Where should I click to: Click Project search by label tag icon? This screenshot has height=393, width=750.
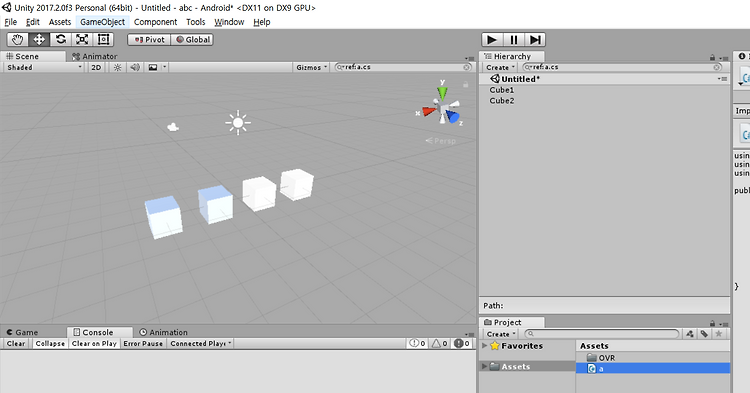pos(704,334)
